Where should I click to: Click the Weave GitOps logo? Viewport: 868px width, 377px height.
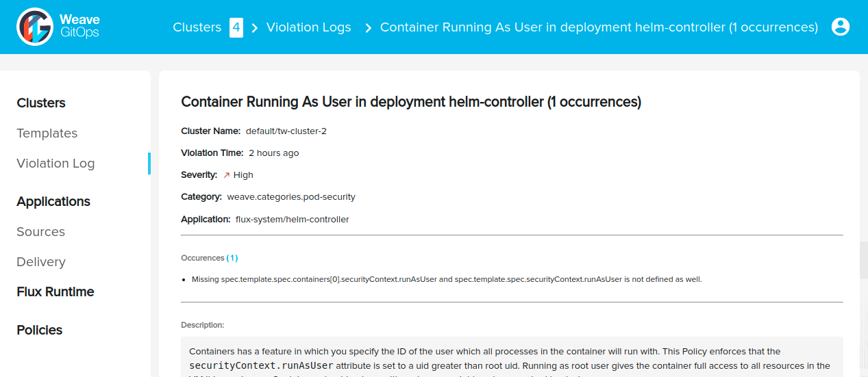pyautogui.click(x=58, y=27)
